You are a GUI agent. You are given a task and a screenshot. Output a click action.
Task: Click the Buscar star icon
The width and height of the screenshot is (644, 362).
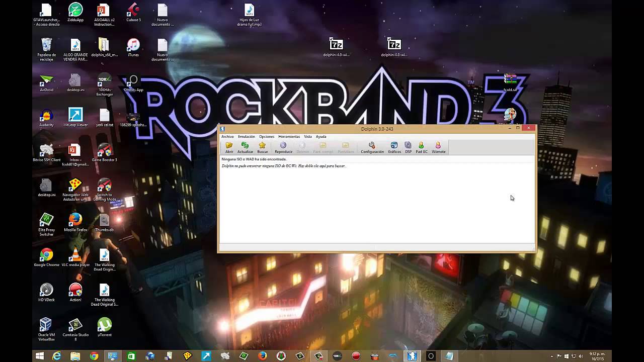[x=263, y=147]
